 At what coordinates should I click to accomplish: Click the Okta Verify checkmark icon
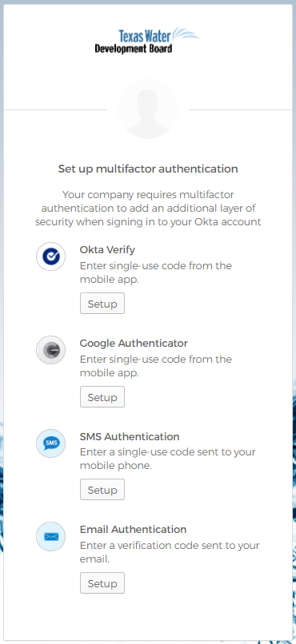pyautogui.click(x=51, y=256)
